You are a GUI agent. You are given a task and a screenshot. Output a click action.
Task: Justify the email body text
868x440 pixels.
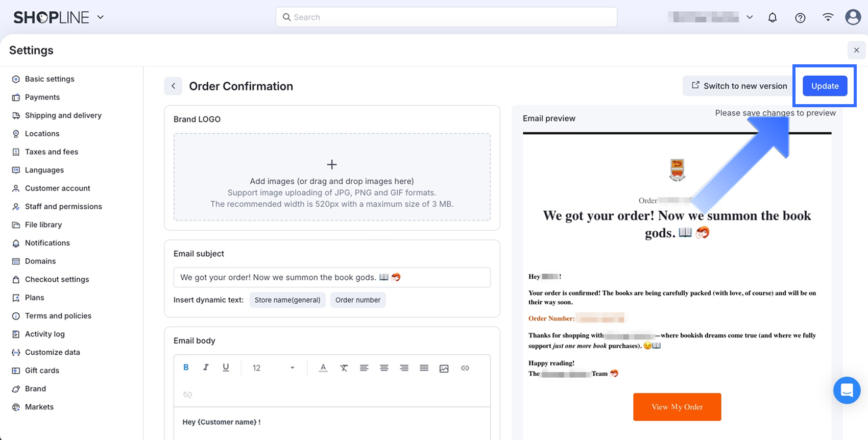[424, 368]
